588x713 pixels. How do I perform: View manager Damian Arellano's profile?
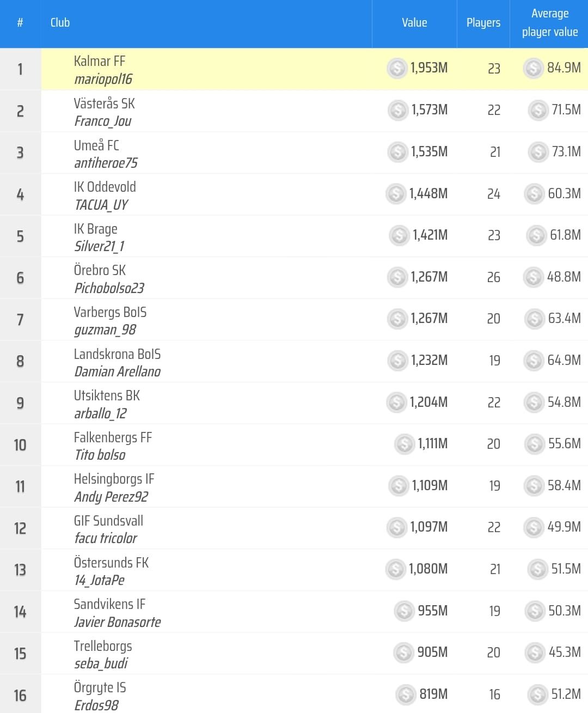[x=118, y=371]
